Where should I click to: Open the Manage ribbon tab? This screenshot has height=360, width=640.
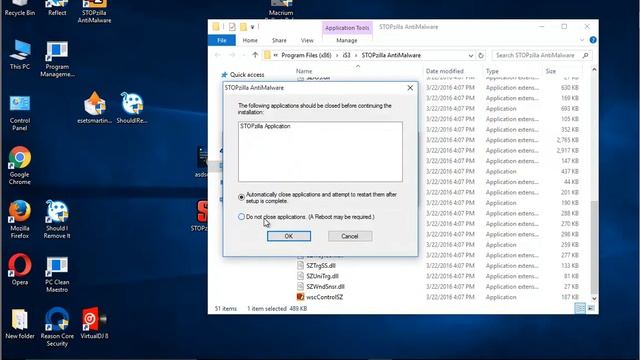click(x=347, y=40)
